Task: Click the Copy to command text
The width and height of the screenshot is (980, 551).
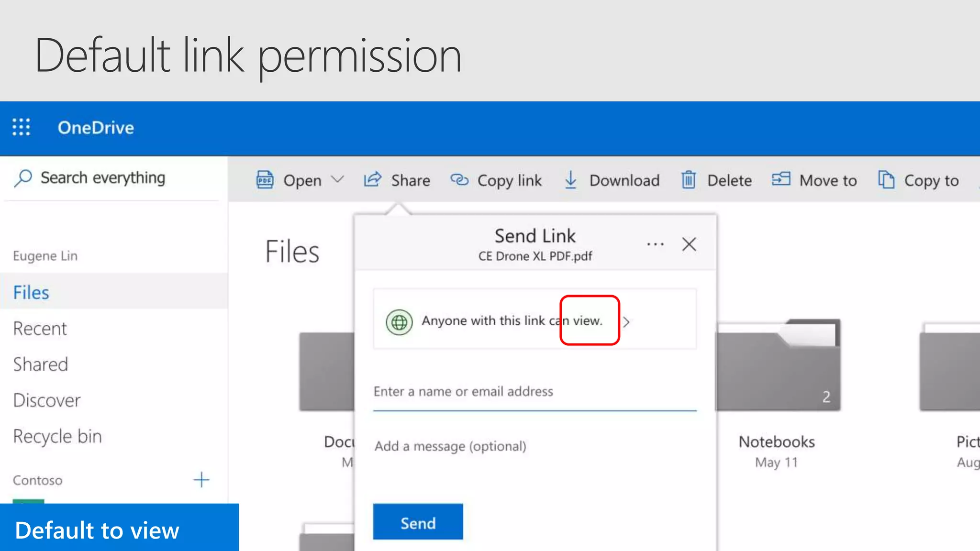Action: pyautogui.click(x=931, y=180)
